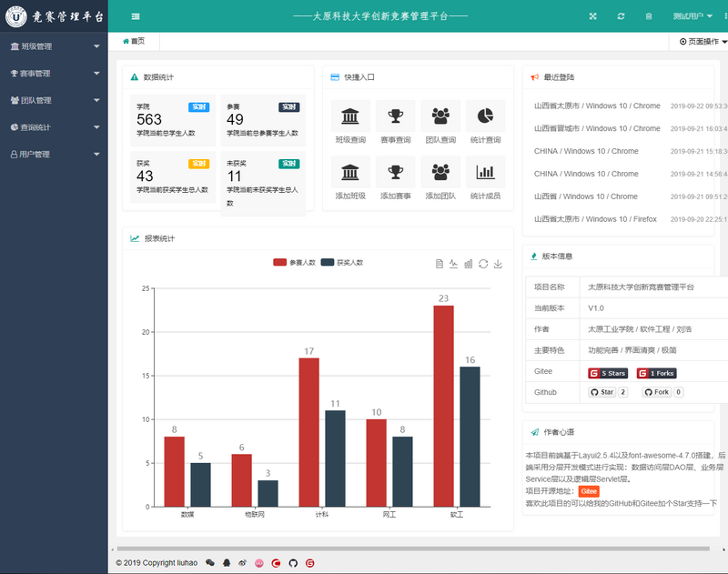
Task: Open the 班级查询 quick entry icon
Action: (349, 117)
